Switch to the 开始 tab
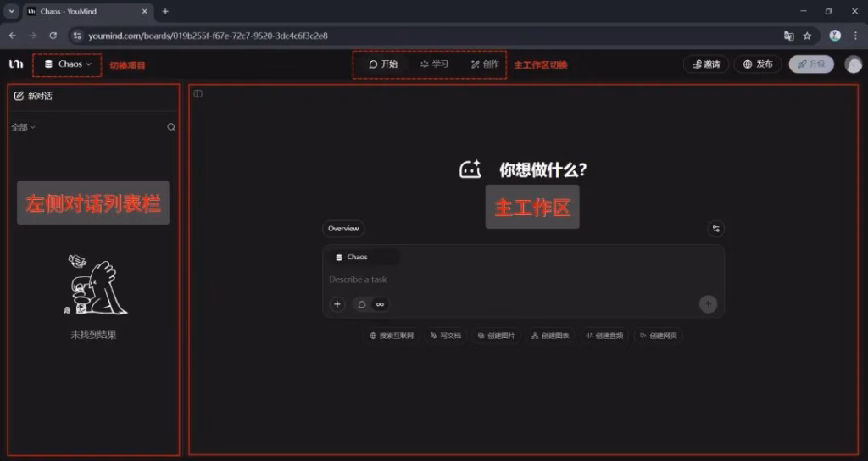 (x=383, y=64)
